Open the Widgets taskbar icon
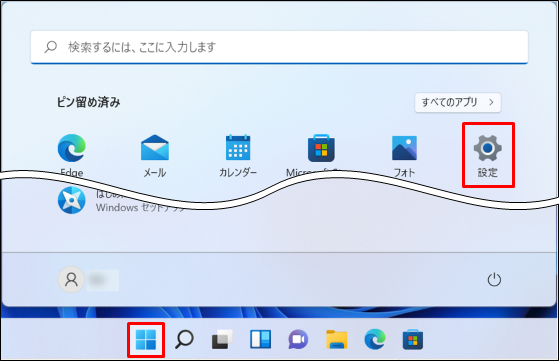559x361 pixels. (x=260, y=340)
